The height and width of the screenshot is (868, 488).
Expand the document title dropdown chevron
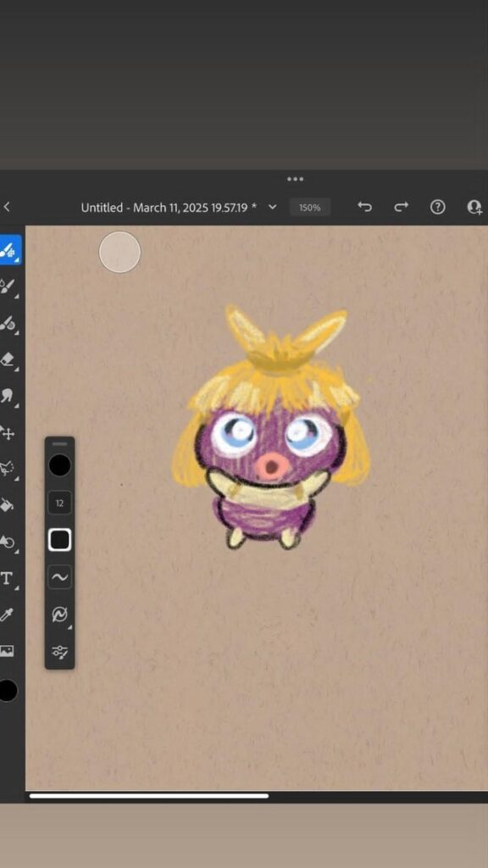coord(272,207)
